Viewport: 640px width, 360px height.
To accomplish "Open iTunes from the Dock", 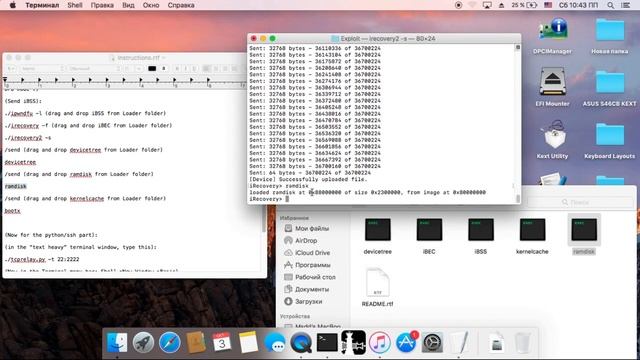I will (x=380, y=342).
